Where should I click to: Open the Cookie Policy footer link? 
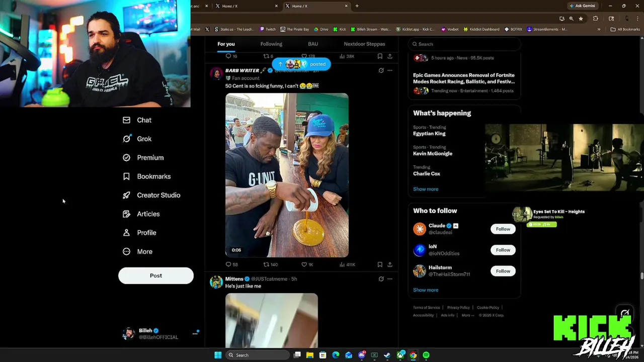[488, 308]
